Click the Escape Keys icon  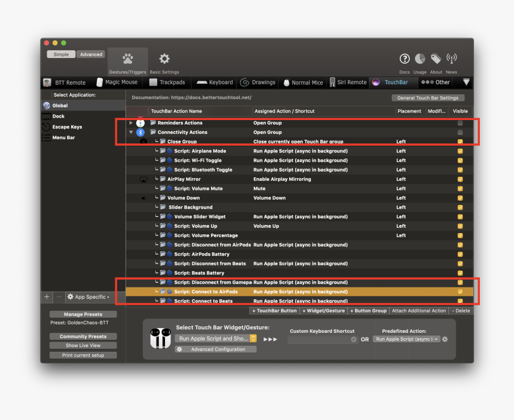(x=46, y=127)
